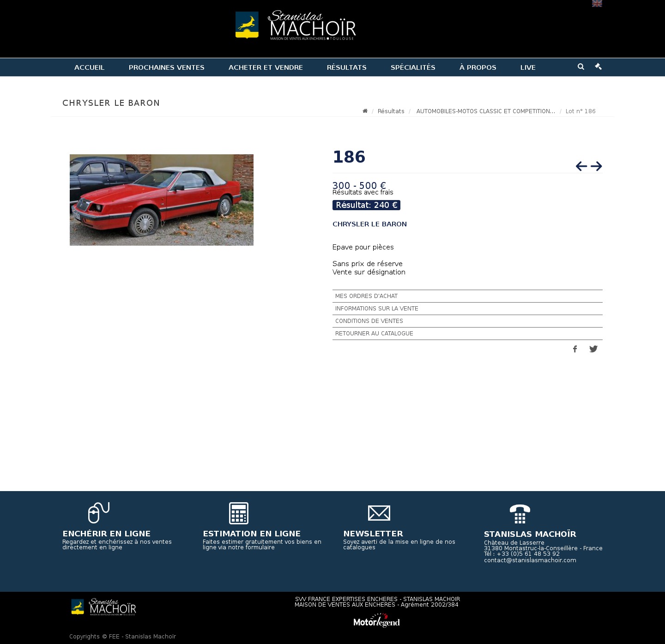
Task: Click the Lot n° 186 breadcrumb text
Action: 580,111
